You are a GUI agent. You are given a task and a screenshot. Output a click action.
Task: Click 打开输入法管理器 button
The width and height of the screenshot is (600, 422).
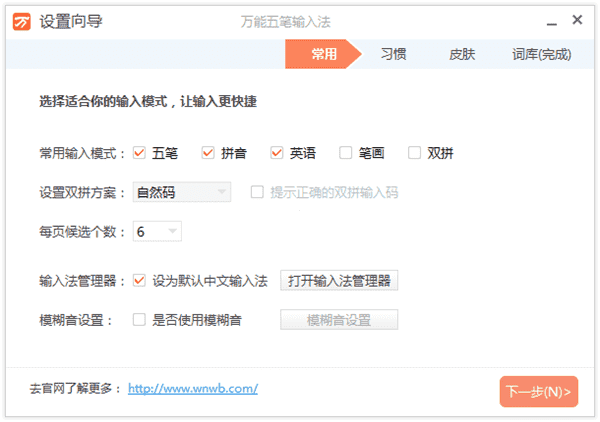tap(339, 281)
